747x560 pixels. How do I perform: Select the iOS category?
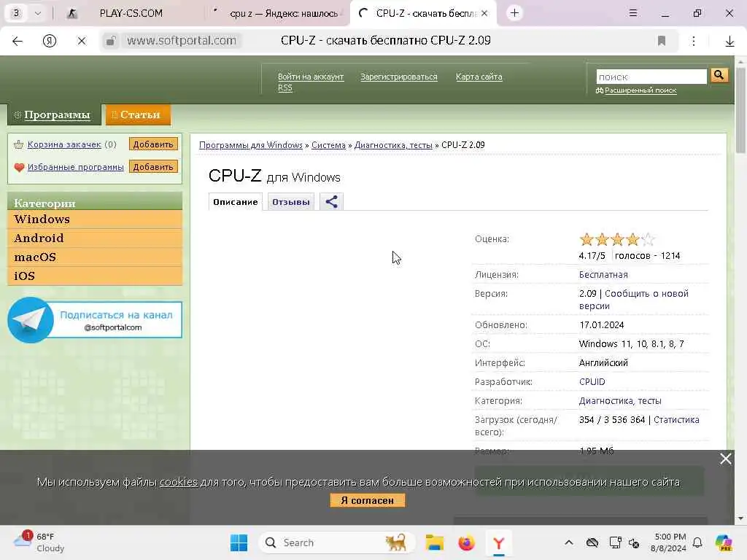95,276
